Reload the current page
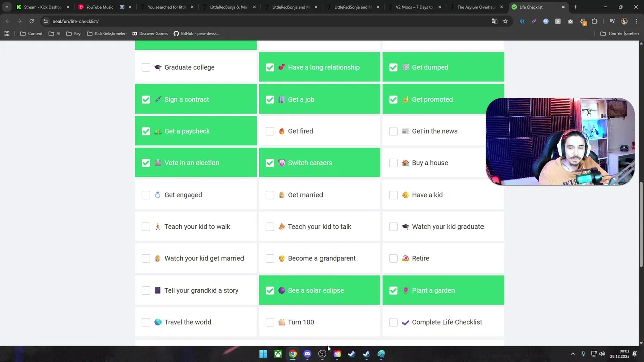This screenshot has width=644, height=362. [31, 21]
